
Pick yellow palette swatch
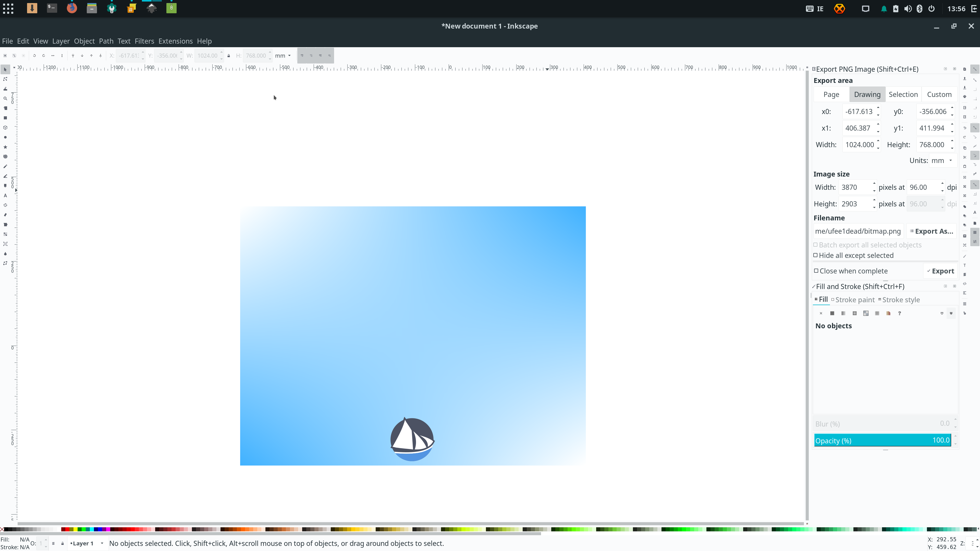pos(75,529)
